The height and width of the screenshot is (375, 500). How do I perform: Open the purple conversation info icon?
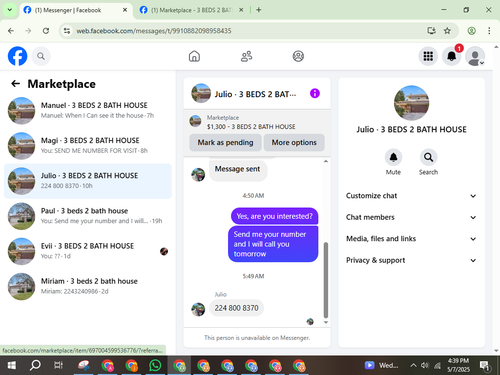[x=315, y=93]
